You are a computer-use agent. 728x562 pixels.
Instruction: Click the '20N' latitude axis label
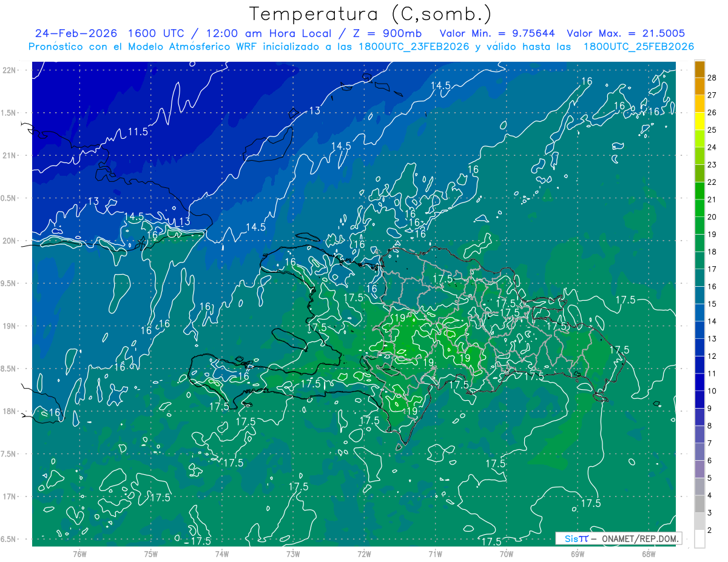(x=9, y=241)
